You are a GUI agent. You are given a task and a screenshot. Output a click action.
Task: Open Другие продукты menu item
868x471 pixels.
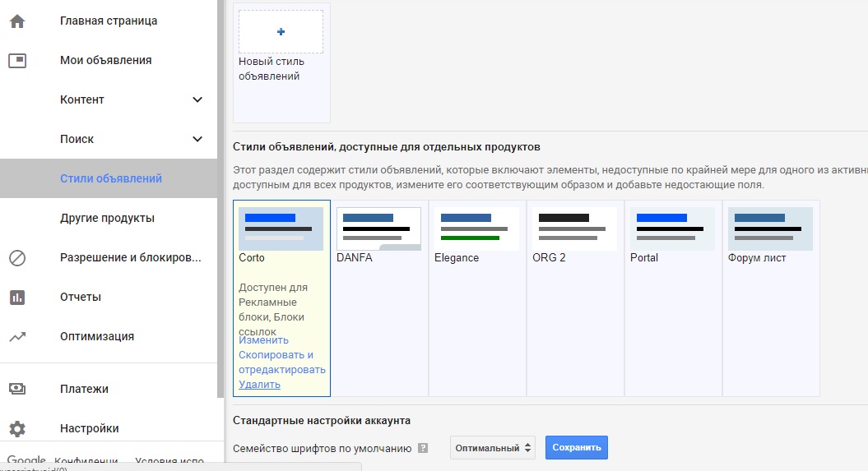107,219
